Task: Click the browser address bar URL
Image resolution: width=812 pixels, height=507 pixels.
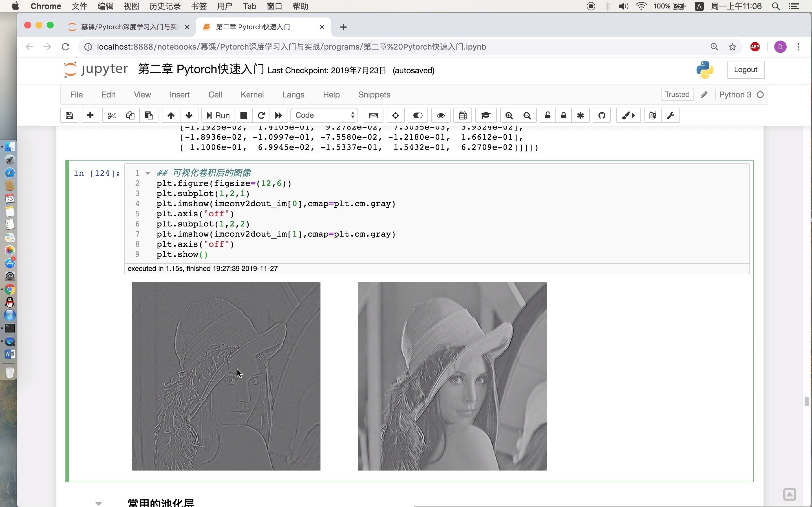Action: click(291, 47)
